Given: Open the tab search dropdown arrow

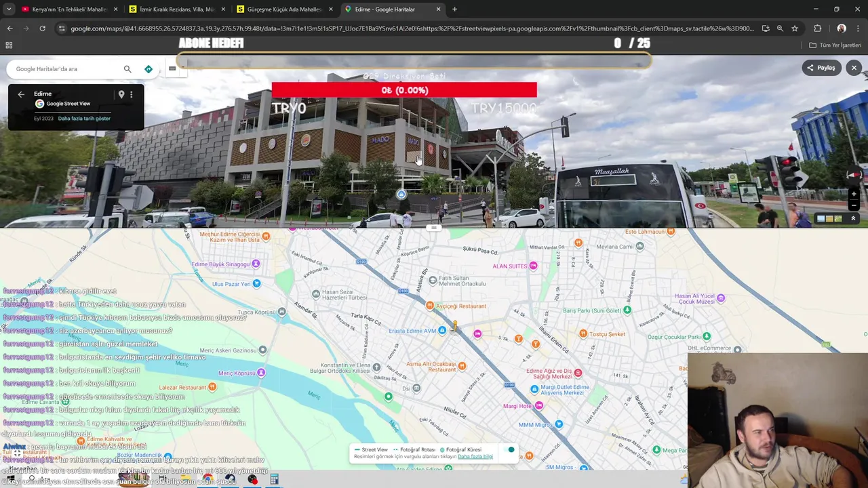Looking at the screenshot, I should pos(9,9).
